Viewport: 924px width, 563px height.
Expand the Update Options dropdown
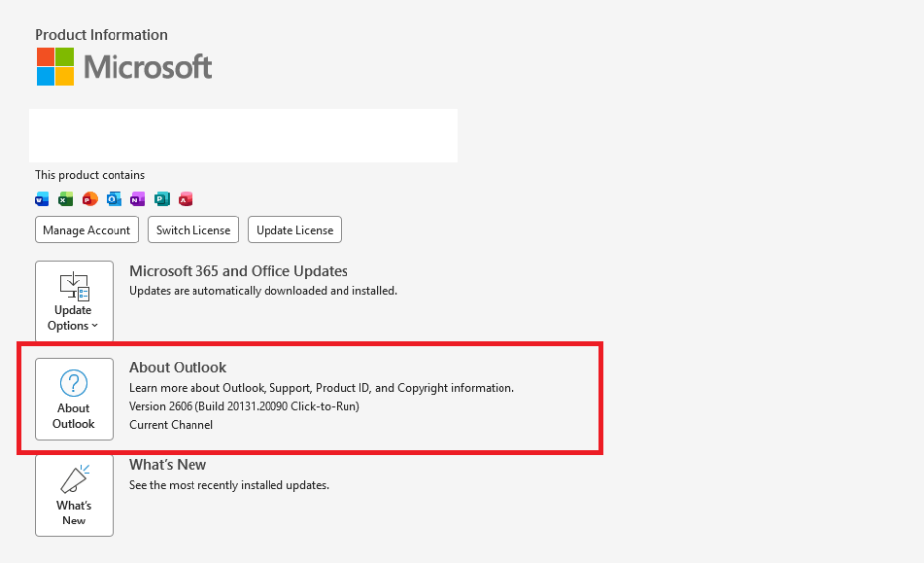coord(74,300)
